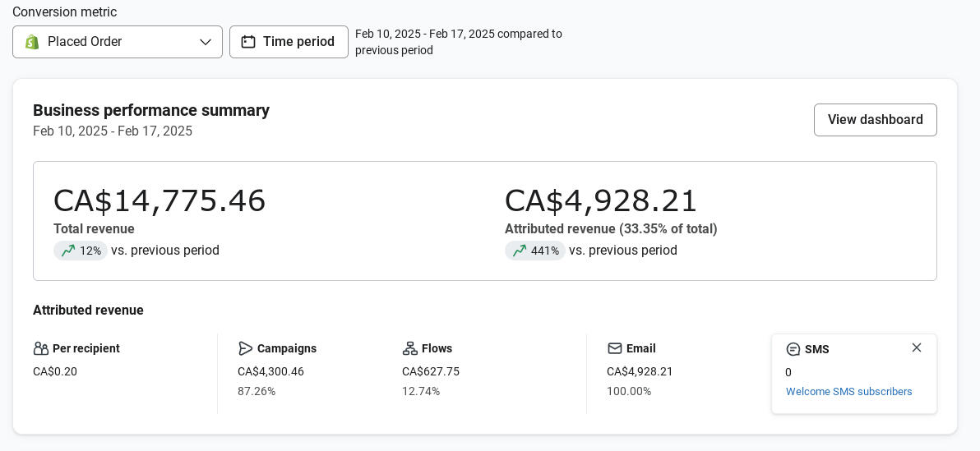Screen dimensions: 980x451
Task: Click the Flows revenue value CA$627.75
Action: pos(431,371)
